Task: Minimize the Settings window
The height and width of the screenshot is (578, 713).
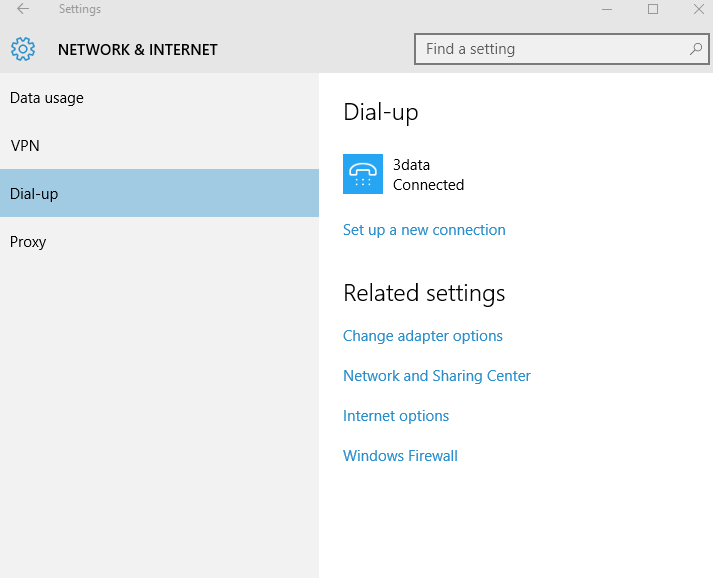Action: [x=607, y=9]
